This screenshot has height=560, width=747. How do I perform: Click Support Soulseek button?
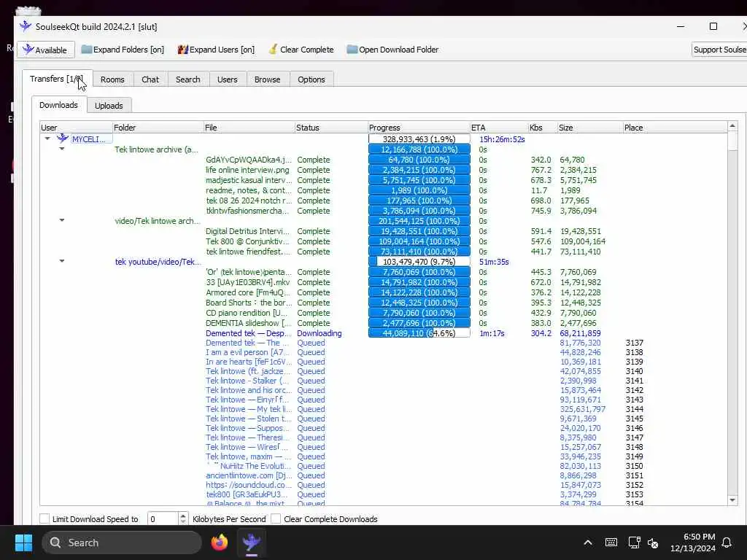(x=719, y=50)
